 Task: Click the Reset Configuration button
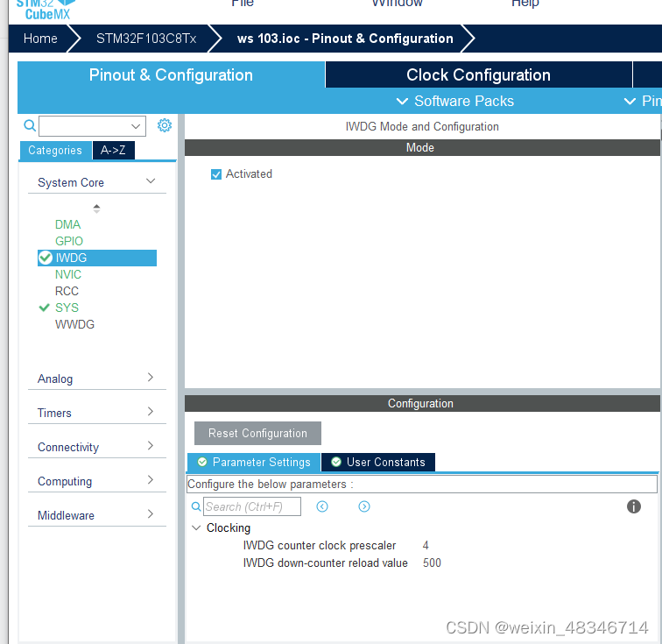(257, 433)
